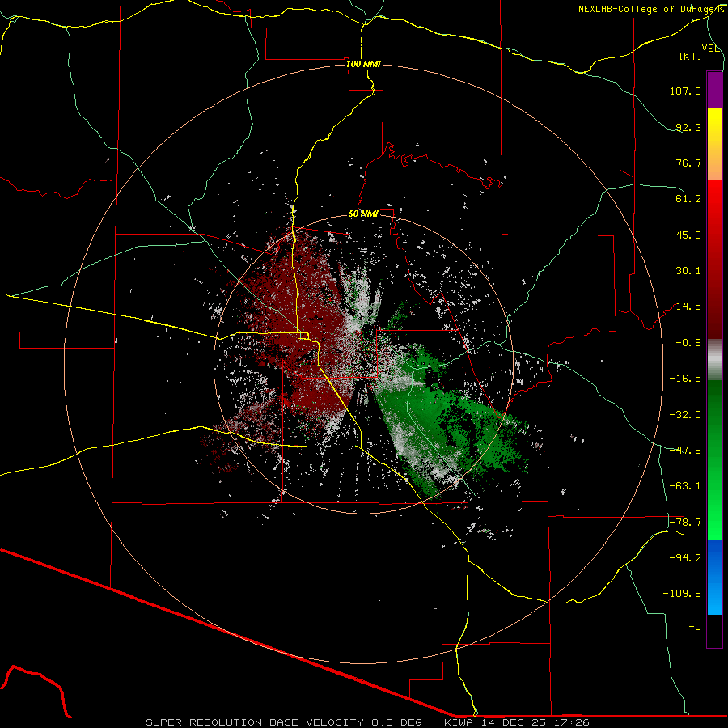Click the 107.8 legend value

(x=685, y=91)
